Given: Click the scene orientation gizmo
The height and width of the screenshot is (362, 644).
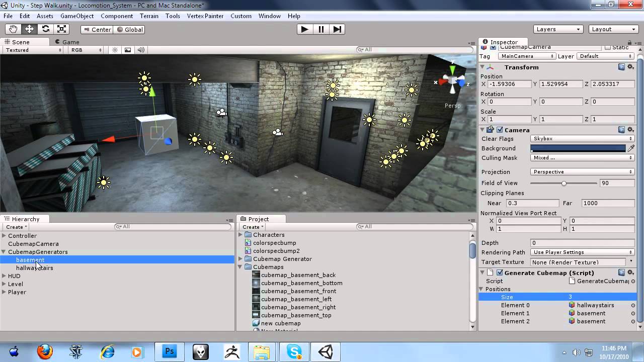Looking at the screenshot, I should tap(453, 80).
